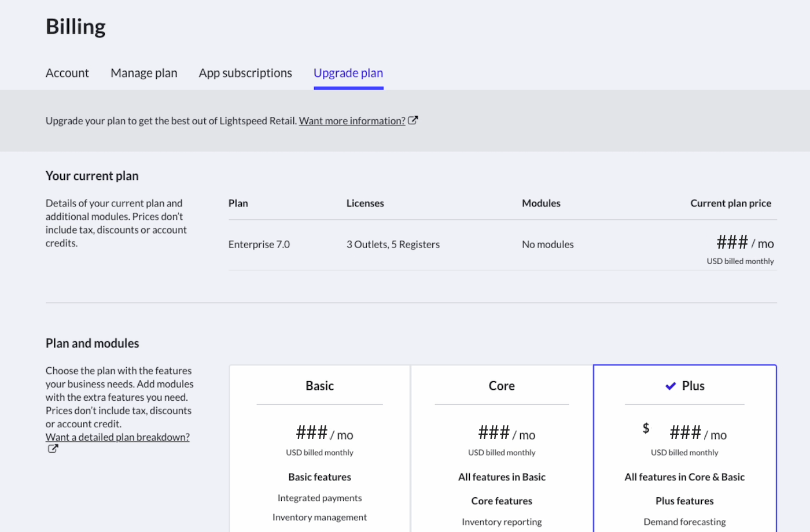Select the Core plan card
The height and width of the screenshot is (532, 810).
tap(502, 445)
